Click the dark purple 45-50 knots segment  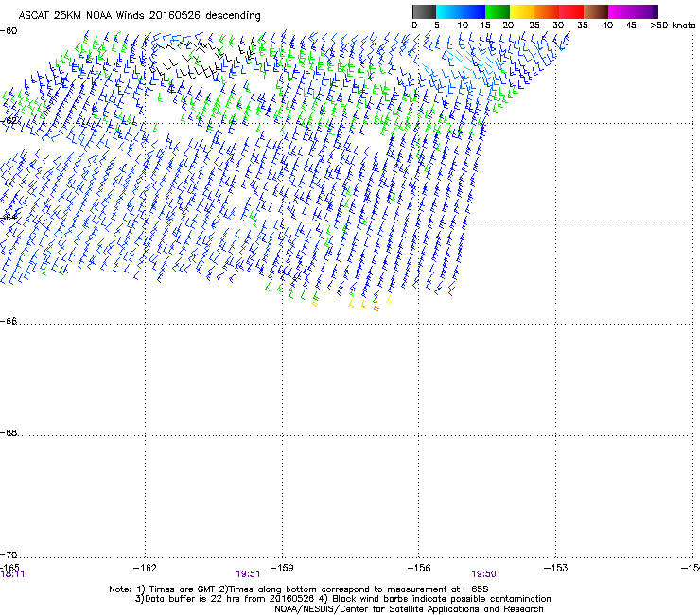(645, 11)
